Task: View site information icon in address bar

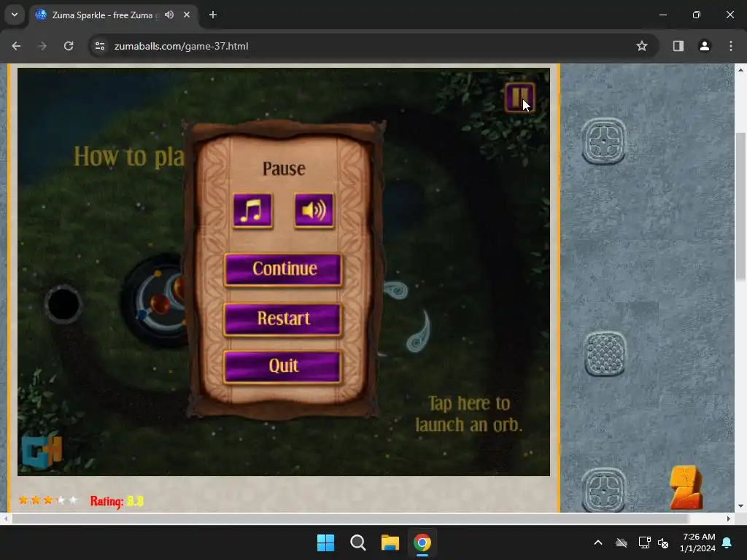Action: click(x=100, y=46)
